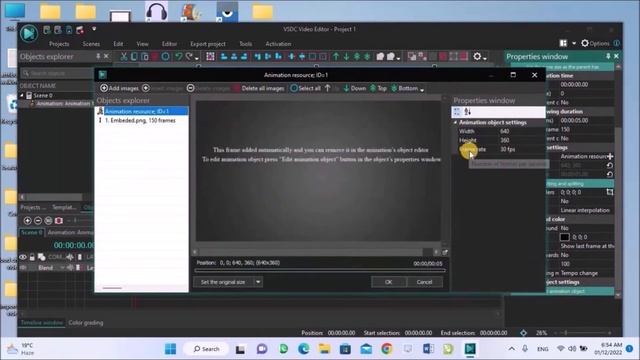Switch to the Timeline window tab

pos(42,322)
